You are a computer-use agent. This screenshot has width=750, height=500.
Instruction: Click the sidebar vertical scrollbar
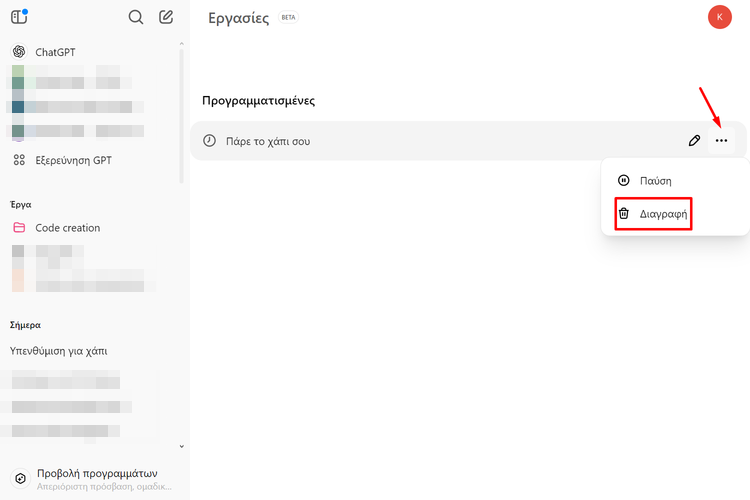182,110
